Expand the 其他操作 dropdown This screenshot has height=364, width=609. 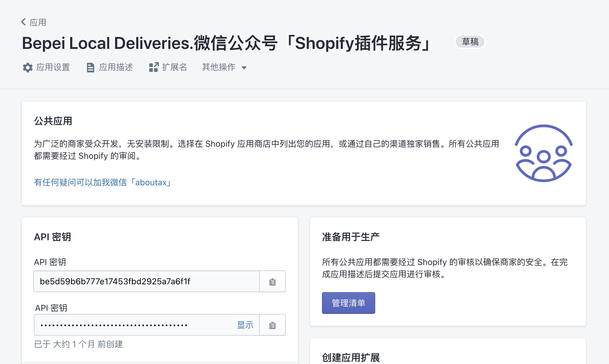[224, 67]
